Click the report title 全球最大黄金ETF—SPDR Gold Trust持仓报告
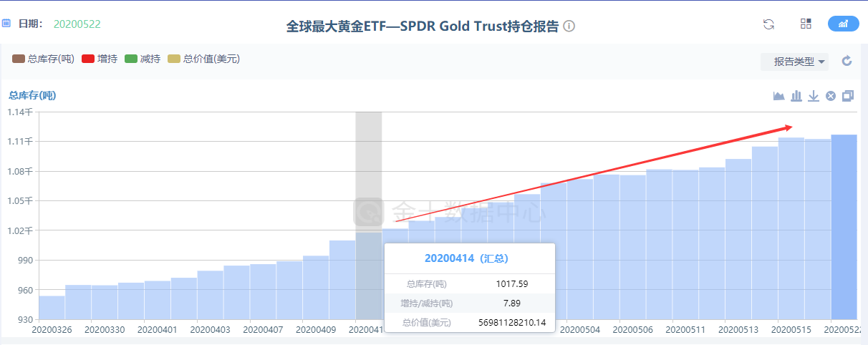This screenshot has width=868, height=345. (422, 26)
